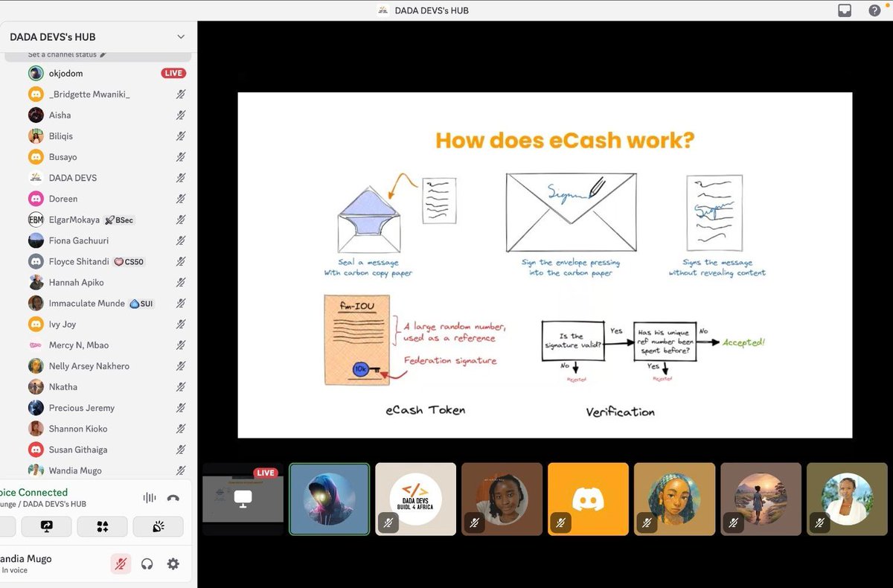This screenshot has height=588, width=893.
Task: Open the Activities shapes button
Action: 102,526
